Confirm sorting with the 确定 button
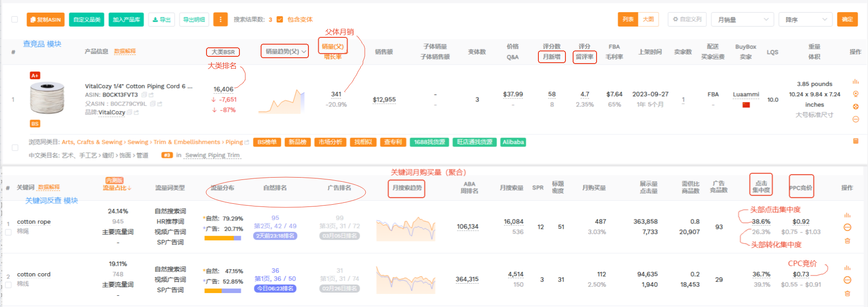868x307 pixels. click(x=847, y=19)
